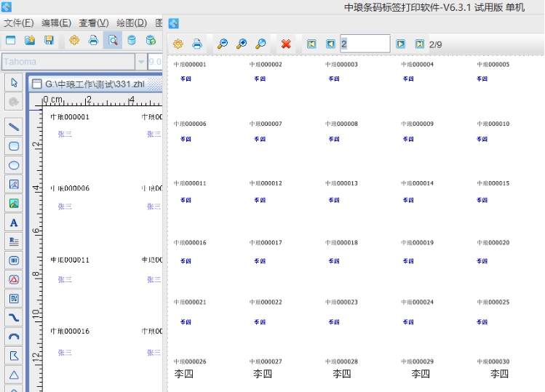Jump to the last preview page

point(419,44)
